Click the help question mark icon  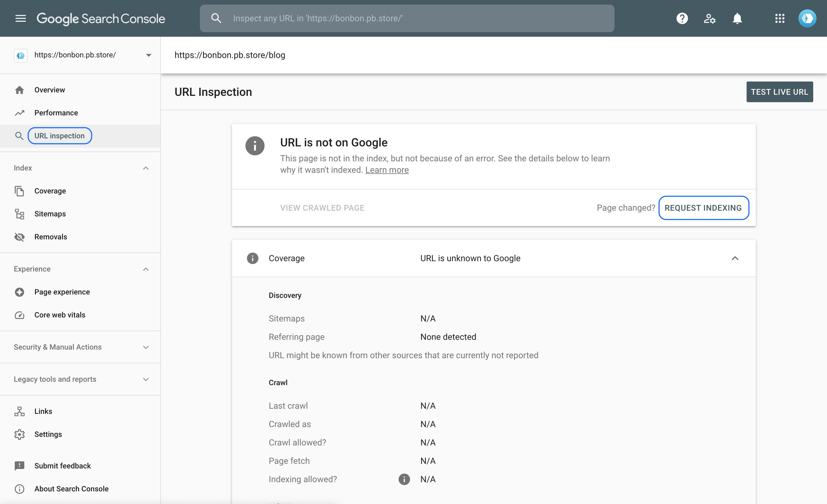pyautogui.click(x=682, y=18)
